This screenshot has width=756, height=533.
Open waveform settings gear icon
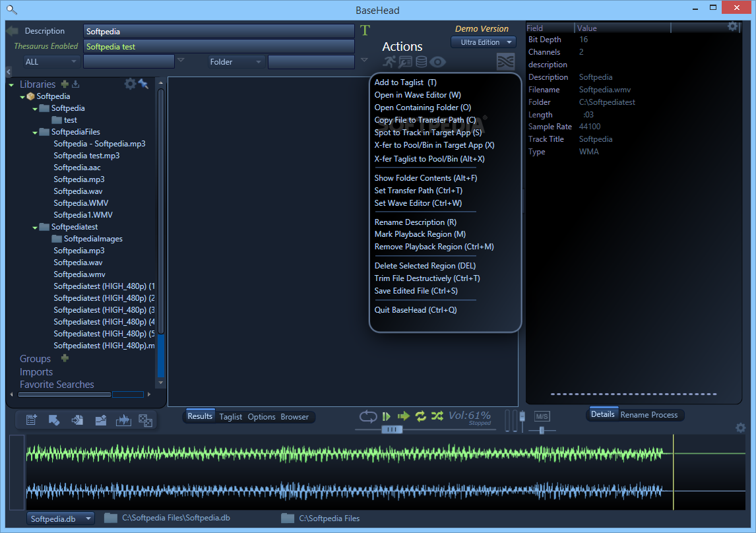point(741,427)
